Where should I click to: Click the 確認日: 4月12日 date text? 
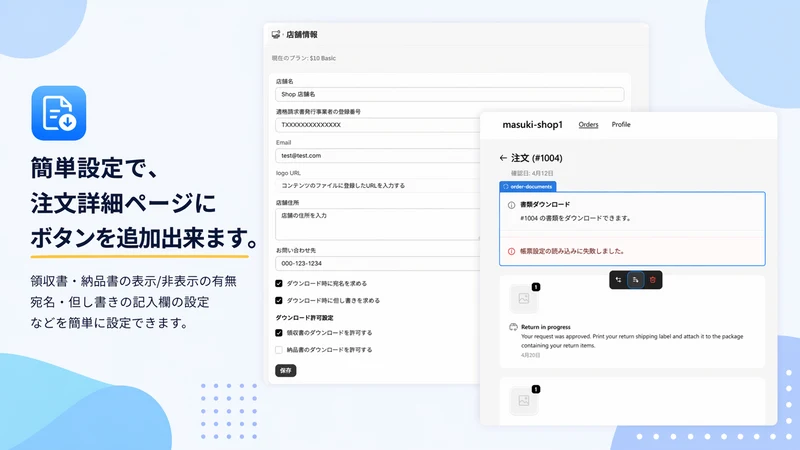[532, 173]
